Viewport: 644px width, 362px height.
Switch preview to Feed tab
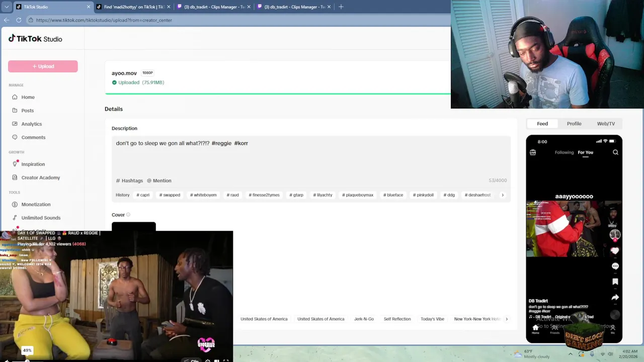[x=542, y=124]
